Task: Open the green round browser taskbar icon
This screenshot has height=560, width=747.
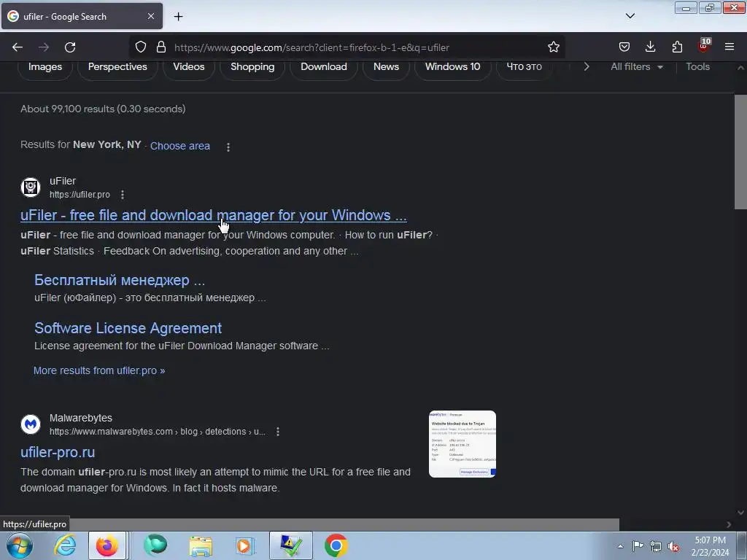Action: point(155,545)
